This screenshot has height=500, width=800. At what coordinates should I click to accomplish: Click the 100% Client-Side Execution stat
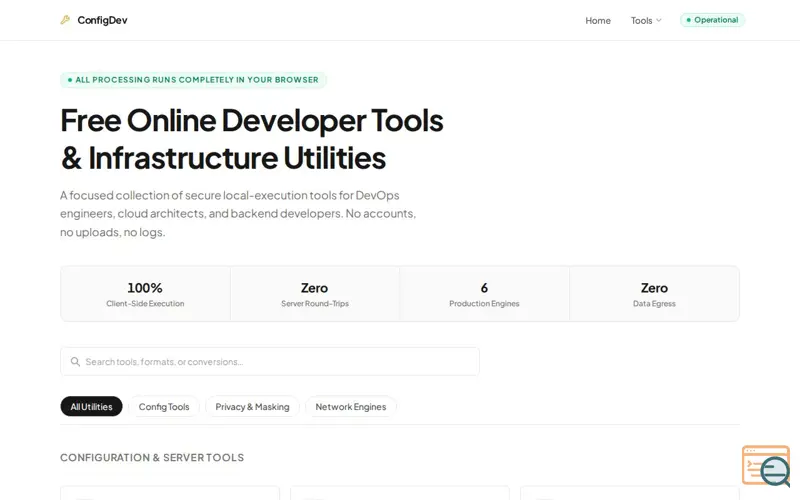click(x=145, y=294)
